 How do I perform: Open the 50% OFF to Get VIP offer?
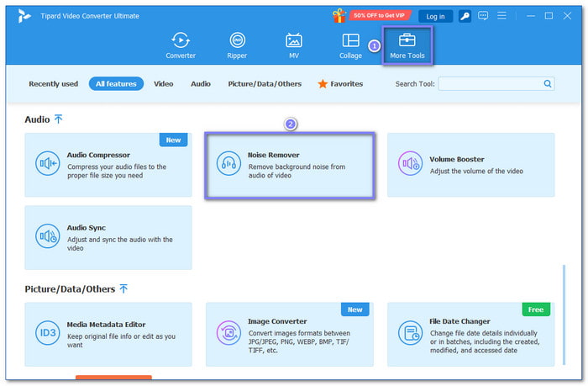(x=379, y=15)
